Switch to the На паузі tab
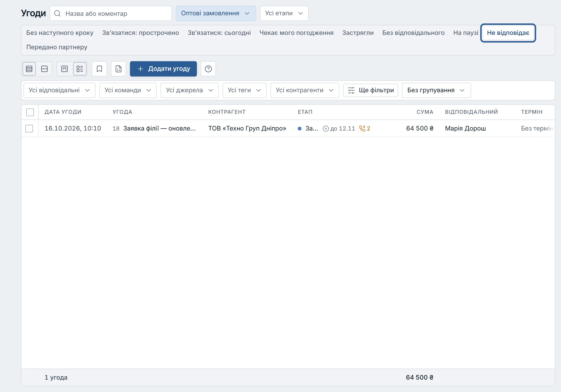This screenshot has height=392, width=561. coord(465,33)
